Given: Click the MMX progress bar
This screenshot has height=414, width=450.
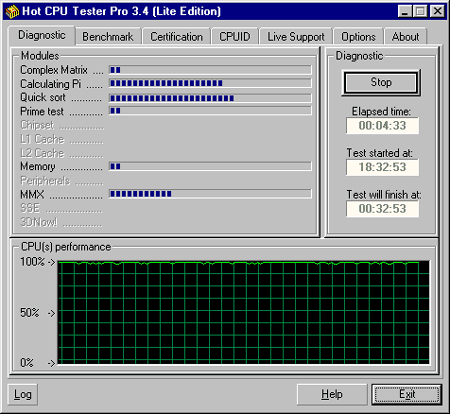Looking at the screenshot, I should [210, 194].
